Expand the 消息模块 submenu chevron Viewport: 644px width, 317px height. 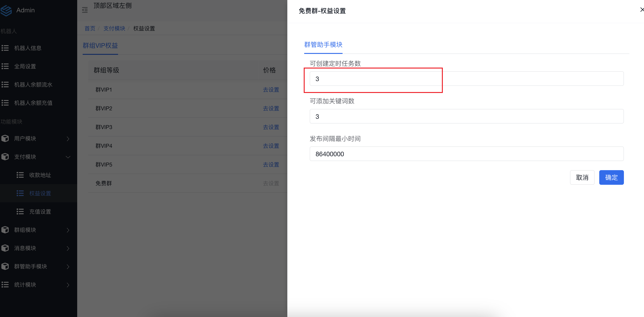(68, 248)
